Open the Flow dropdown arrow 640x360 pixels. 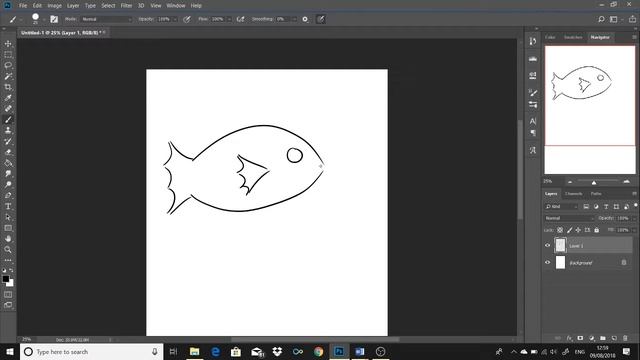[x=229, y=19]
